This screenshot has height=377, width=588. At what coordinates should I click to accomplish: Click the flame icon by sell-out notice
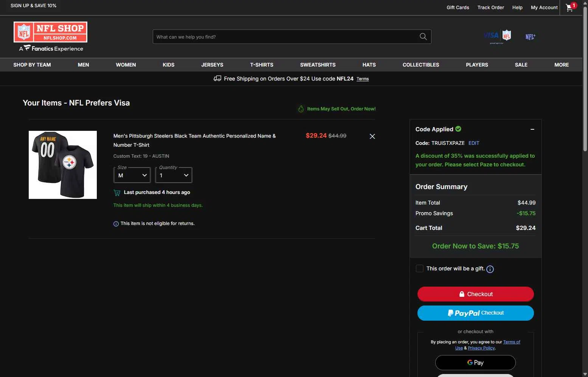(301, 109)
